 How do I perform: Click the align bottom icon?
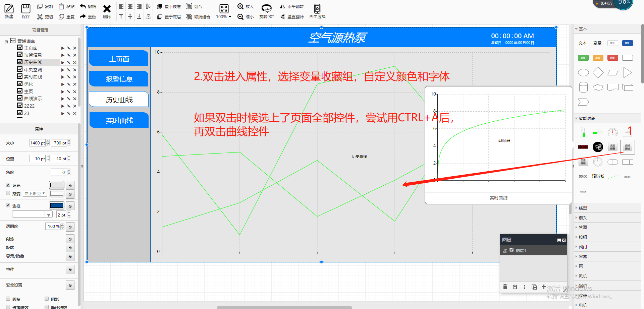point(139,16)
